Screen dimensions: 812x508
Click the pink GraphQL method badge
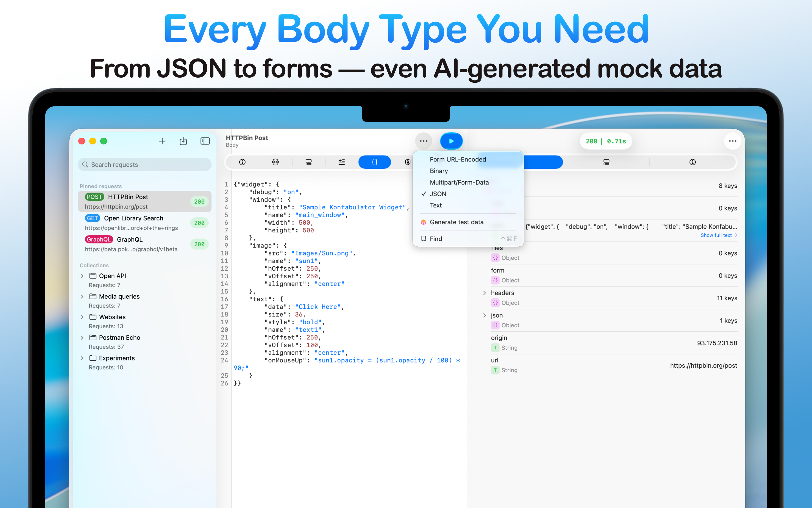pyautogui.click(x=99, y=240)
